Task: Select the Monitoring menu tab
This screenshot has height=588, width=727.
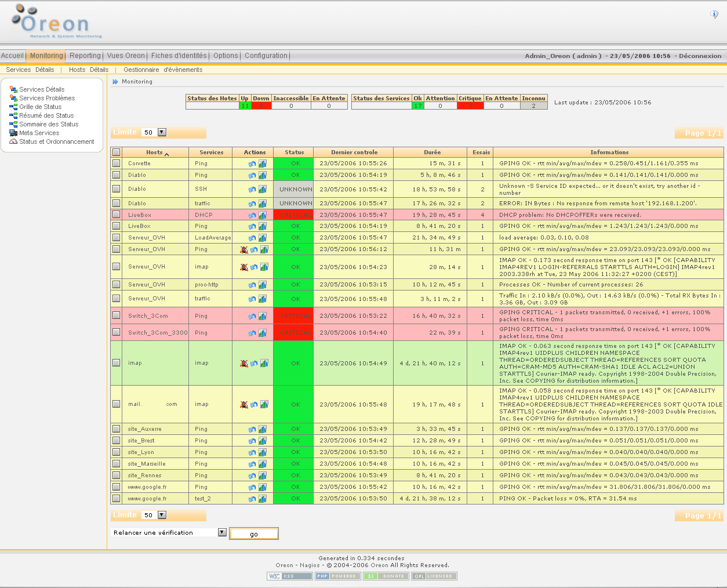Action: 46,56
